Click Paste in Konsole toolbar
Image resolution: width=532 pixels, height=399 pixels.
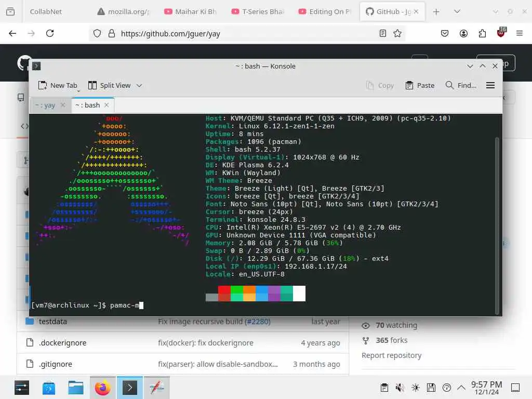420,86
